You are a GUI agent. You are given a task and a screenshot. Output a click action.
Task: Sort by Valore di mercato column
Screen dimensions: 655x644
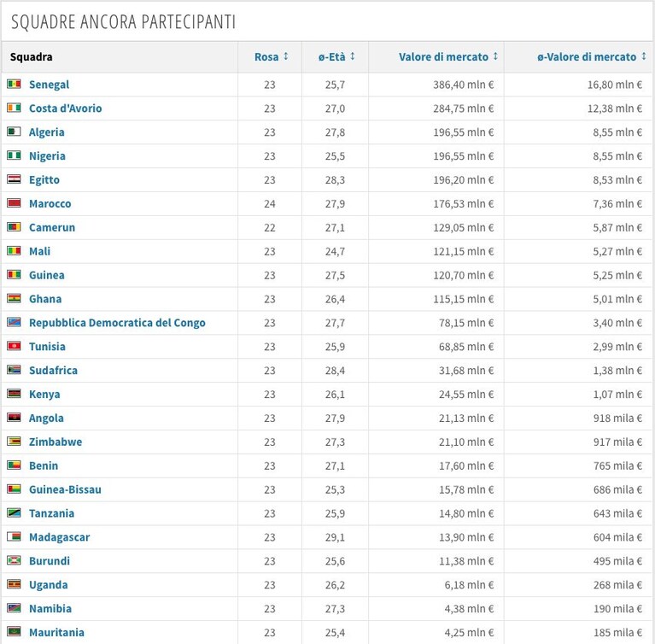(448, 57)
